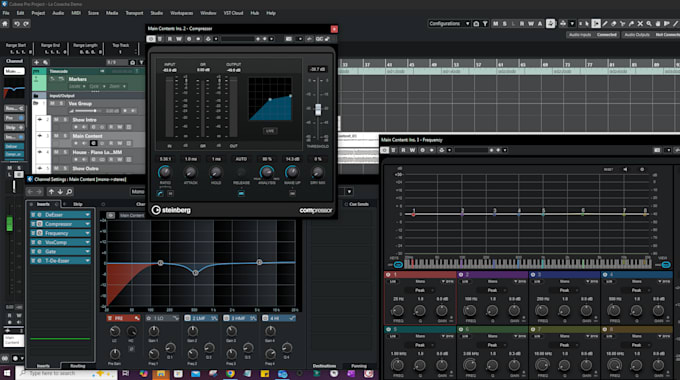Screen dimensions: 680x380
Task: Click Windows search box on taskbar
Action: coord(67,373)
